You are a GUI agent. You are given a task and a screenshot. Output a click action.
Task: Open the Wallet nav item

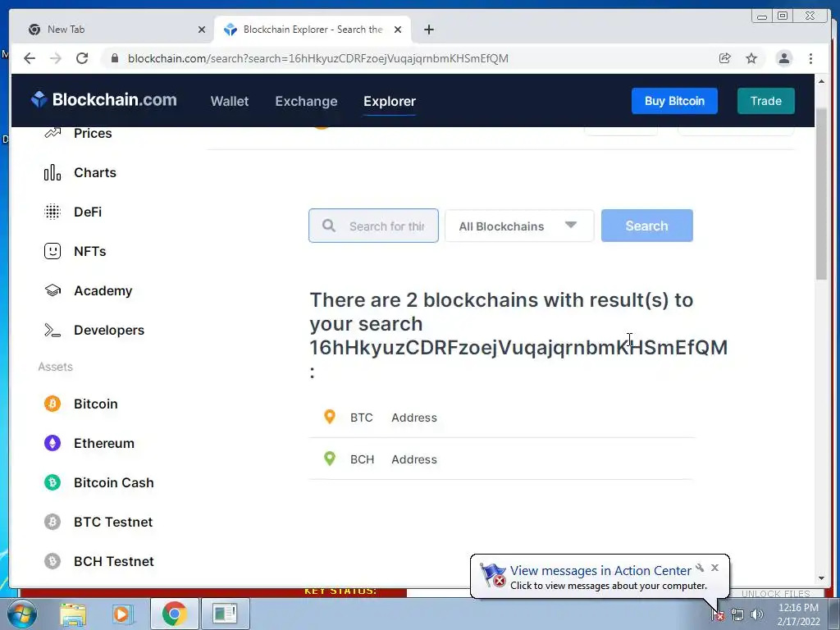click(x=230, y=101)
